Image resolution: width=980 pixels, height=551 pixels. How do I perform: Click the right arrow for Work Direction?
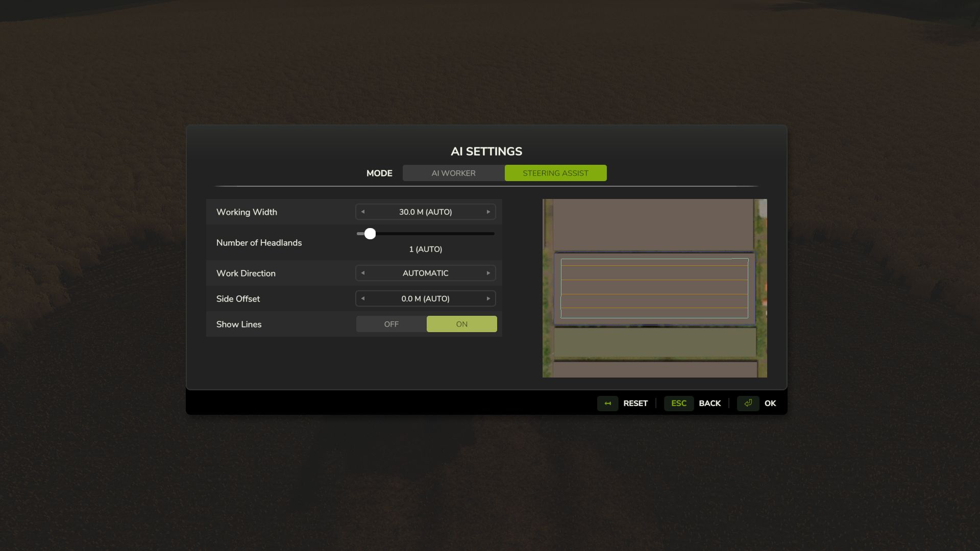pos(488,272)
